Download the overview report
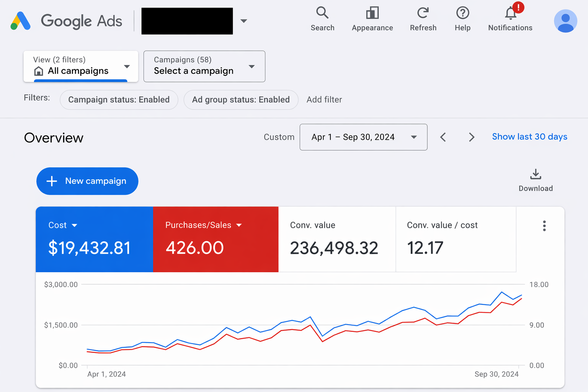588x392 pixels. tap(535, 179)
